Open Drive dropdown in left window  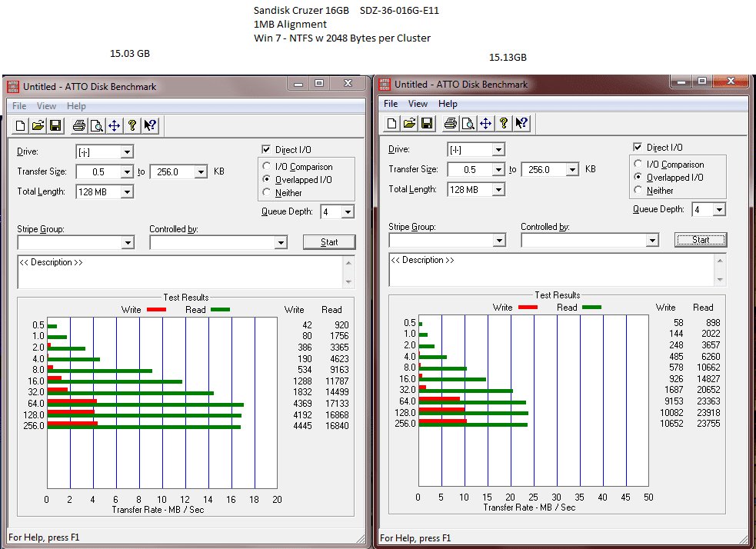tap(127, 151)
